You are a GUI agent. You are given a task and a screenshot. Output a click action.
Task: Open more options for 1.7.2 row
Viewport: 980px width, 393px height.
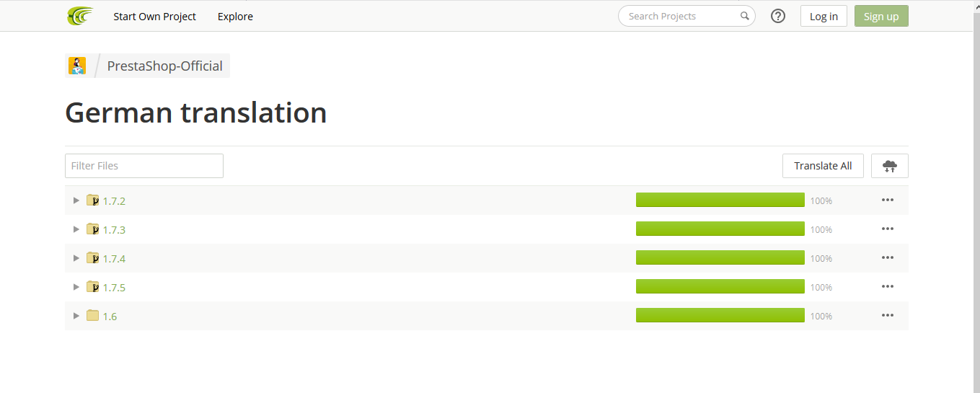[888, 200]
